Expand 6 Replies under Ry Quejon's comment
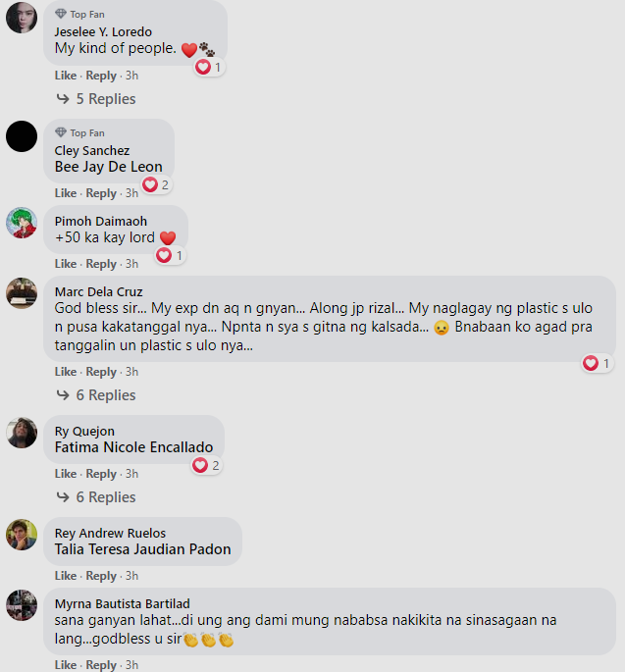The image size is (625, 672). click(106, 497)
